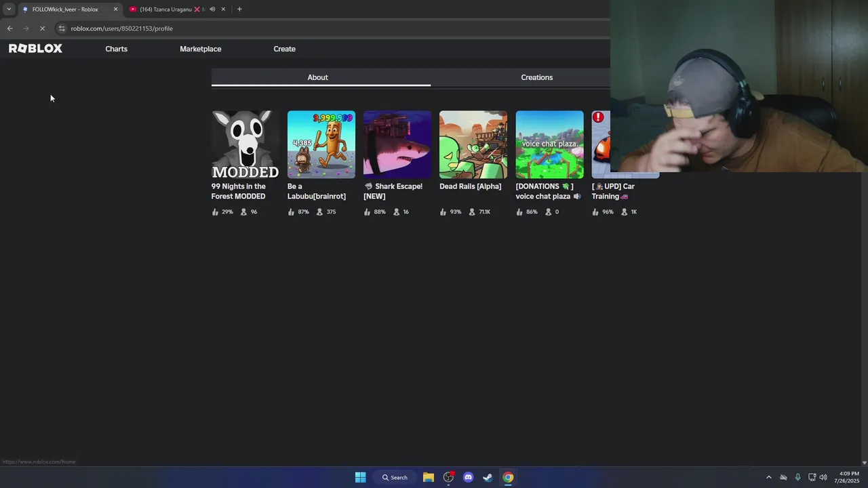Click the player count icon showing 7.1K

click(x=472, y=212)
